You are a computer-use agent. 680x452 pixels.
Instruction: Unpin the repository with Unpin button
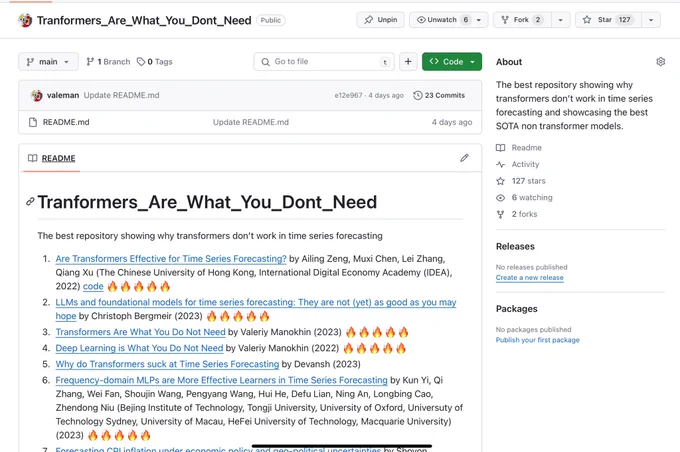point(381,20)
